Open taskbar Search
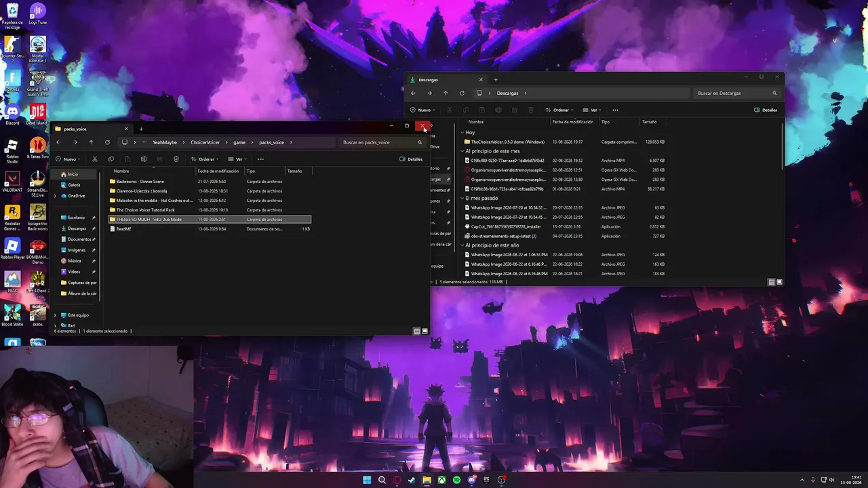The image size is (868, 488). point(382,480)
